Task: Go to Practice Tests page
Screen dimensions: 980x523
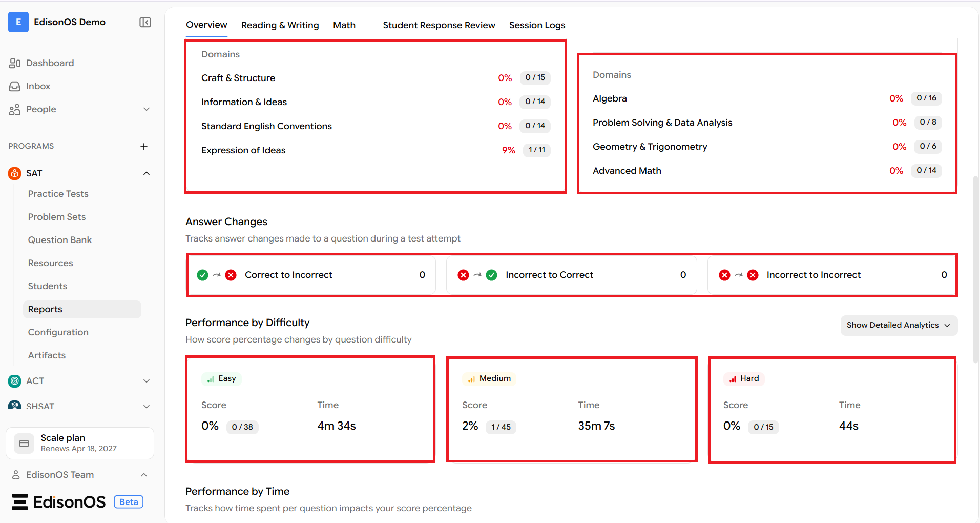Action: coord(58,194)
